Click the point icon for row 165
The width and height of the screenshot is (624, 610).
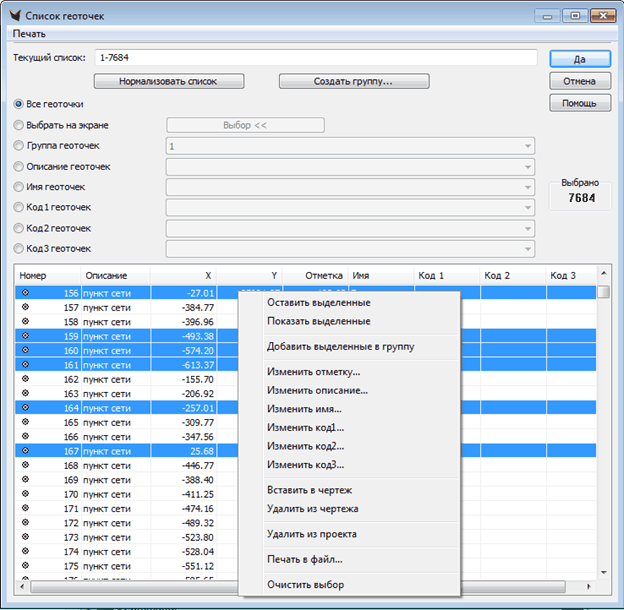[x=26, y=423]
